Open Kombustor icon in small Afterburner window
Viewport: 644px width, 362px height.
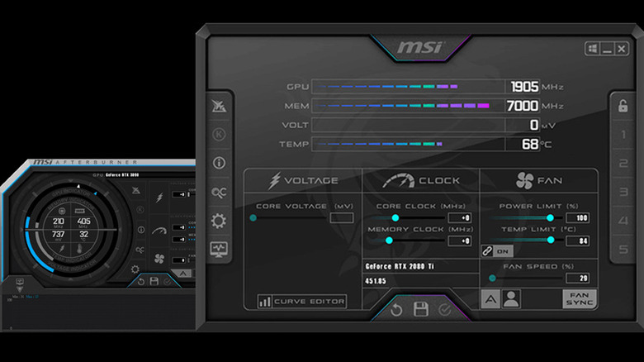pyautogui.click(x=136, y=190)
